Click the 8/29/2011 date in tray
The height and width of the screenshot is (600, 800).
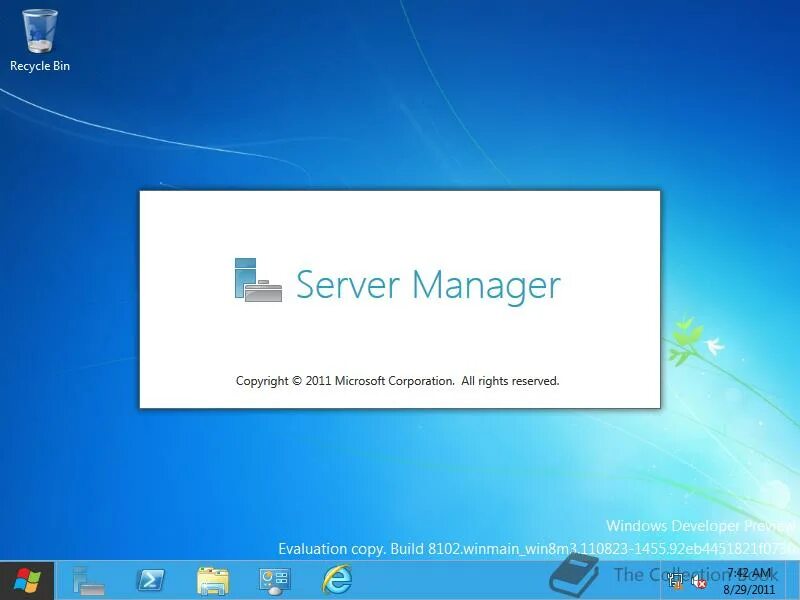coord(748,590)
